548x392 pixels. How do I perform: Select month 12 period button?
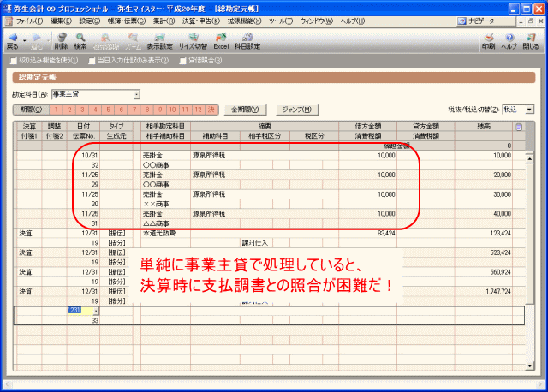click(198, 110)
